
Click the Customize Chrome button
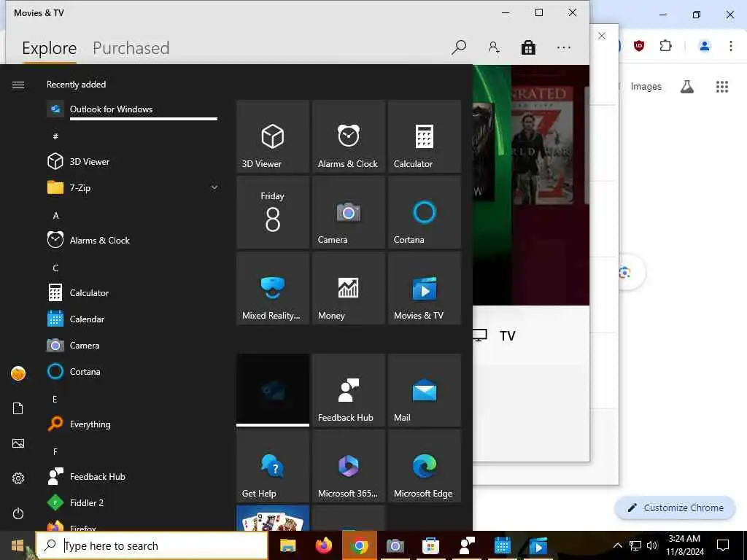tap(675, 507)
